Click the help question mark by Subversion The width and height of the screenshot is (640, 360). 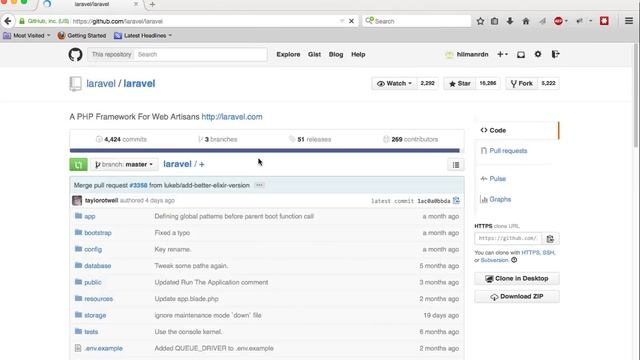(x=514, y=260)
